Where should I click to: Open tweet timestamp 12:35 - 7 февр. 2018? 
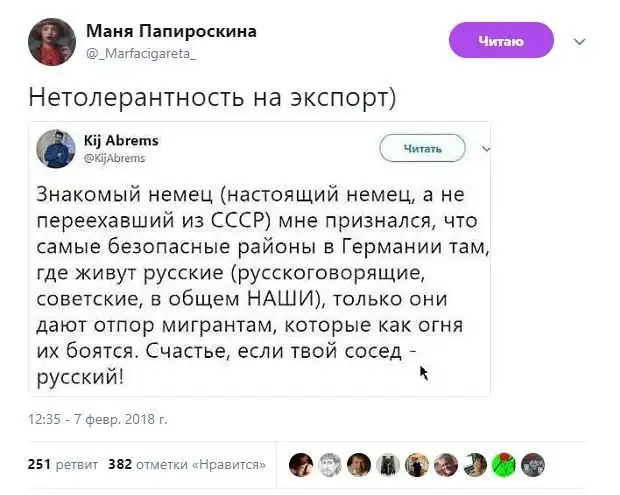point(98,418)
